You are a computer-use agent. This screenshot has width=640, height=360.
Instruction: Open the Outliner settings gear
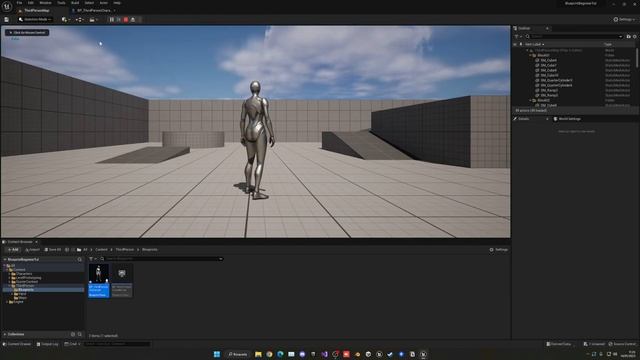pyautogui.click(x=635, y=37)
